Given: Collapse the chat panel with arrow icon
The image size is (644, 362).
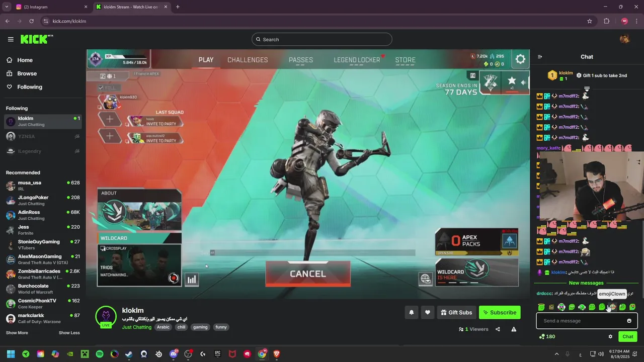Looking at the screenshot, I should coord(540,57).
